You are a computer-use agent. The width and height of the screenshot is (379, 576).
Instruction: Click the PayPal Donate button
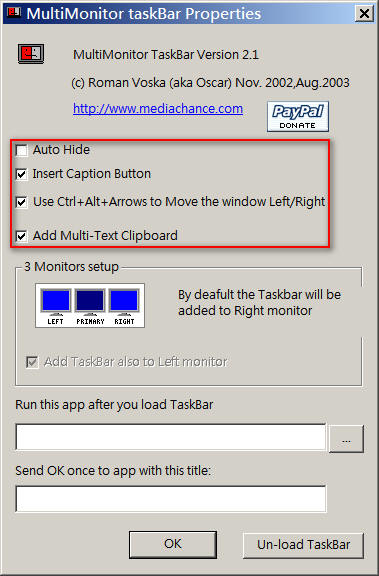(x=298, y=117)
